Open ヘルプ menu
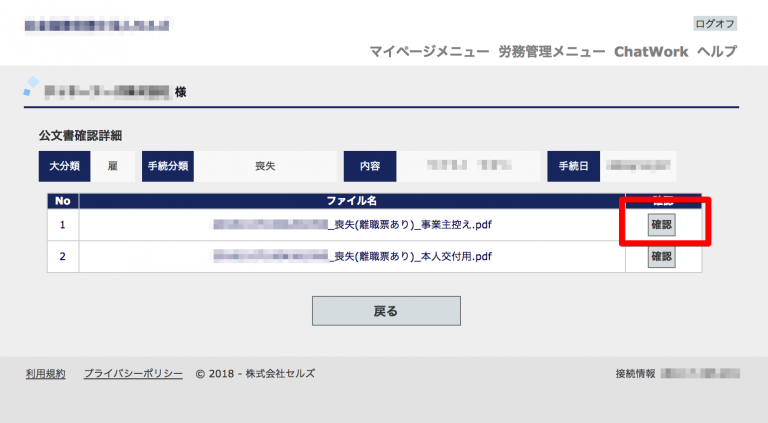This screenshot has height=423, width=768. pyautogui.click(x=717, y=51)
